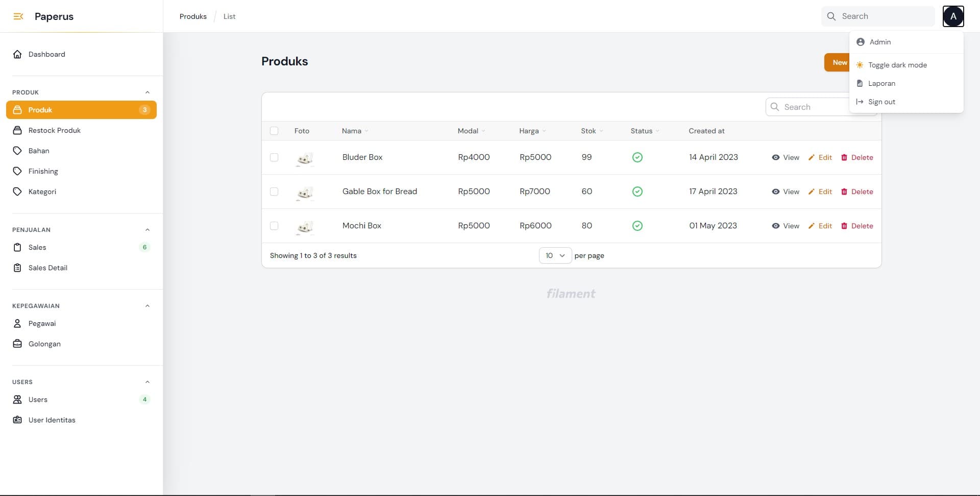This screenshot has width=980, height=496.
Task: Click the Delete trash icon for Mochi Box
Action: [844, 226]
